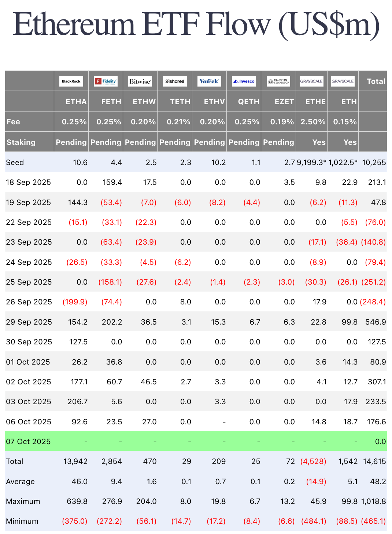Click the 14,615 grand total
The height and width of the screenshot is (534, 392).
pos(374,461)
